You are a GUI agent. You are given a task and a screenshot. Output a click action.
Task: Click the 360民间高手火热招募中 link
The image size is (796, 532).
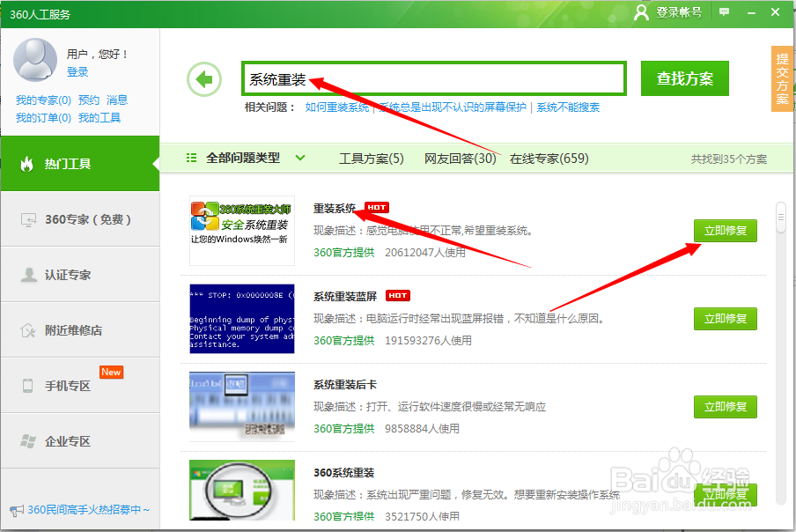coord(88,510)
